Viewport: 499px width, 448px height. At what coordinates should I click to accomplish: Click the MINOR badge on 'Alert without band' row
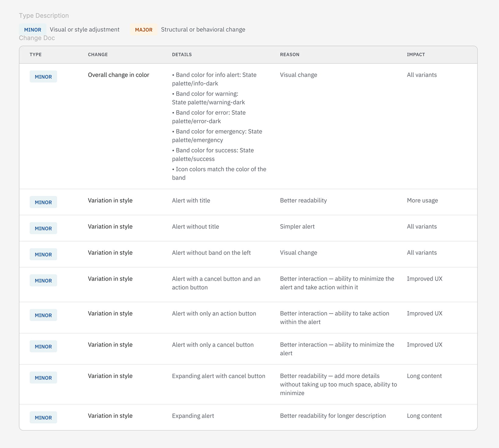(43, 254)
